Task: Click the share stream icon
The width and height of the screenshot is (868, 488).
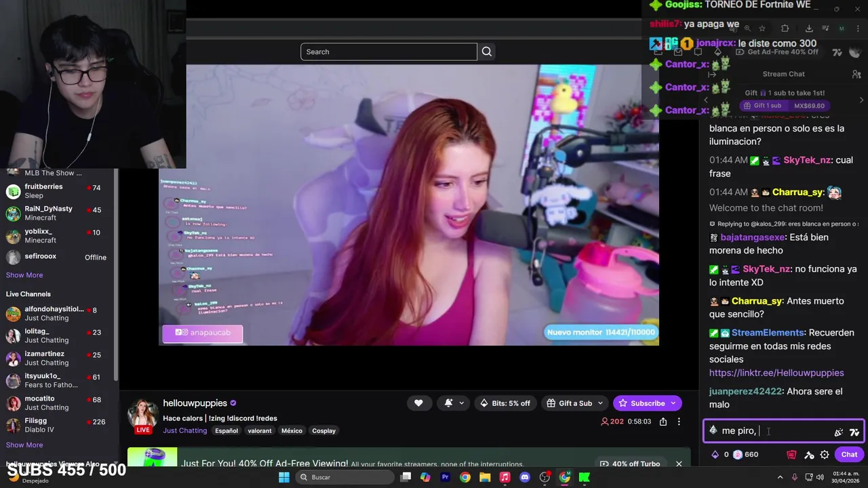Action: click(663, 422)
